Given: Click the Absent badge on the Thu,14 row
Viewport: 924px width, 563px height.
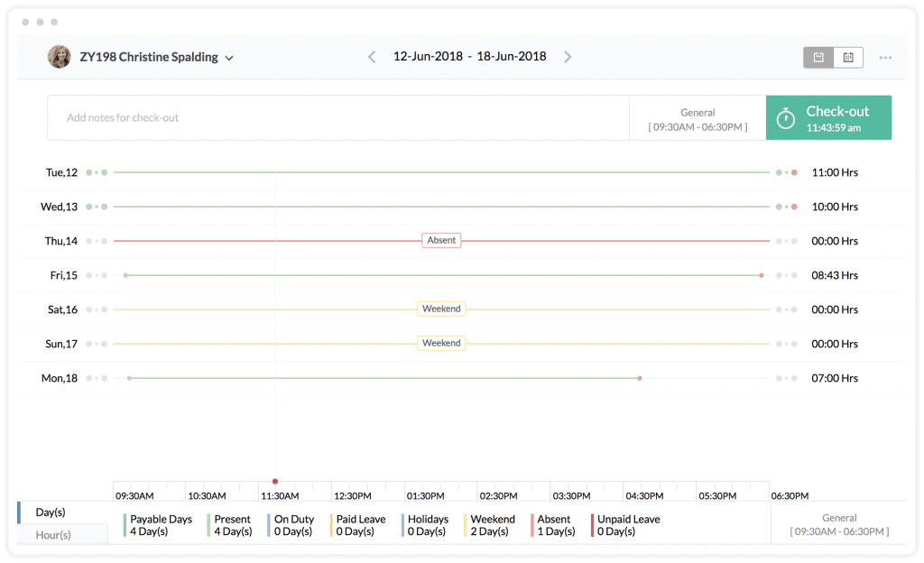Looking at the screenshot, I should tap(441, 240).
